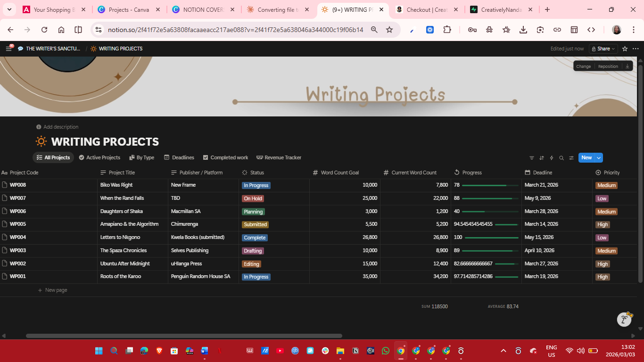644x362 pixels.
Task: Toggle the favorite star for this page
Action: point(625,49)
